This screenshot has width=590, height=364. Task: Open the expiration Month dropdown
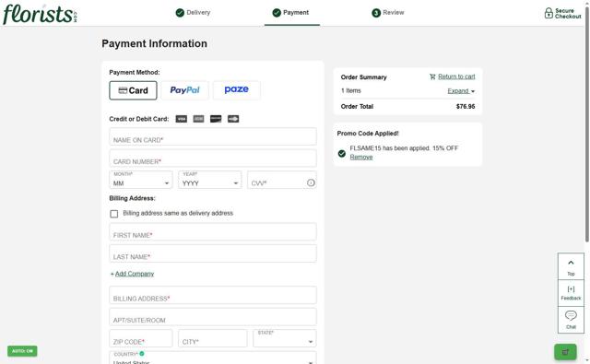141,180
